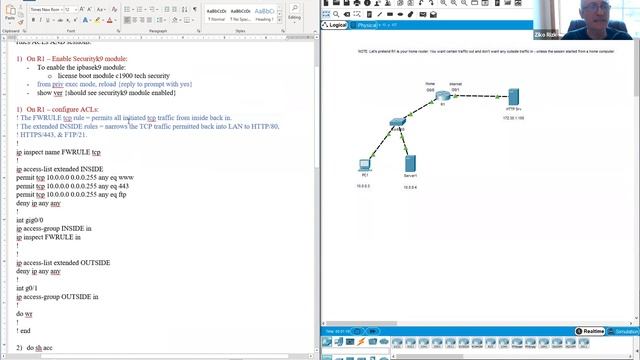Screen dimensions: 640x360
Task: Click the Print icon in Packet Tracer
Action: pos(357,3)
